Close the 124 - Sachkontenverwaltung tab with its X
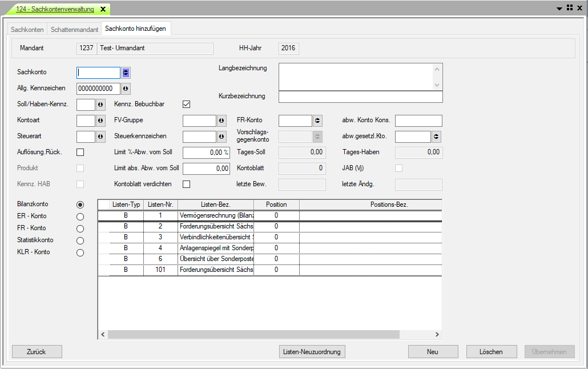 [103, 9]
